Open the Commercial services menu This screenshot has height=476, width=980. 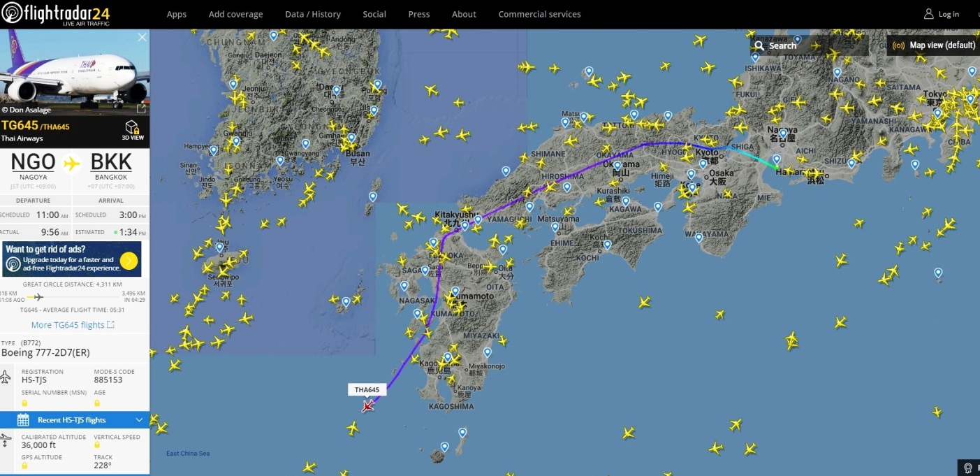pos(539,14)
